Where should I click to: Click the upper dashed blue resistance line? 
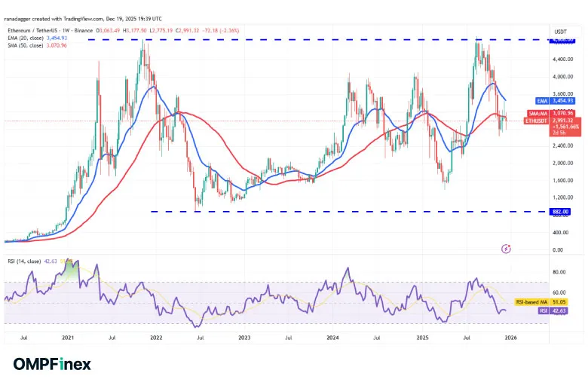[302, 39]
